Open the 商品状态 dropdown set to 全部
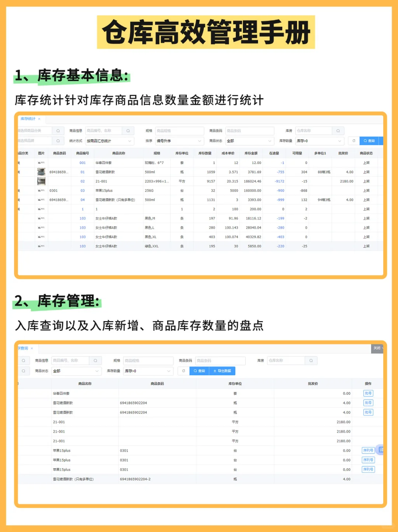Screen dimensions: 398x532 pyautogui.click(x=249, y=141)
